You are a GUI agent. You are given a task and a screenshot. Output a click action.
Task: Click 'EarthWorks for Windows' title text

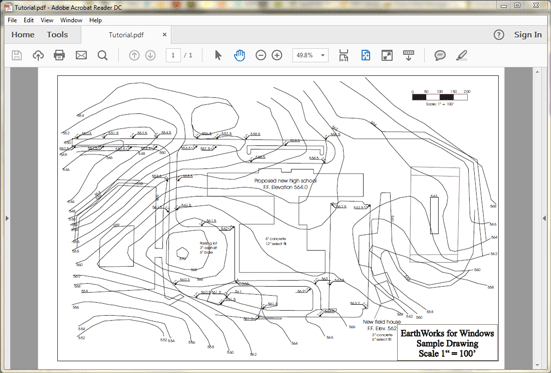coord(447,333)
